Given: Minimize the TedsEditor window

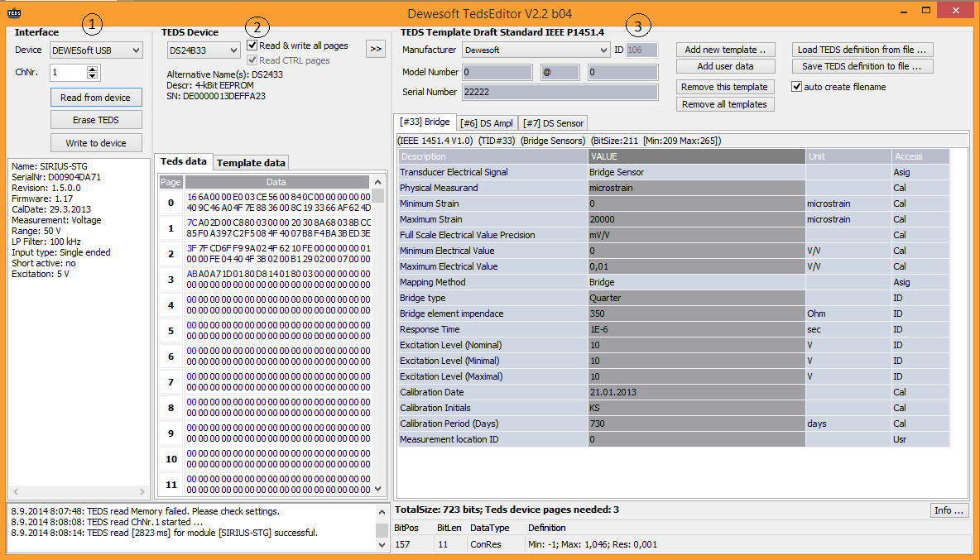Looking at the screenshot, I should (904, 12).
